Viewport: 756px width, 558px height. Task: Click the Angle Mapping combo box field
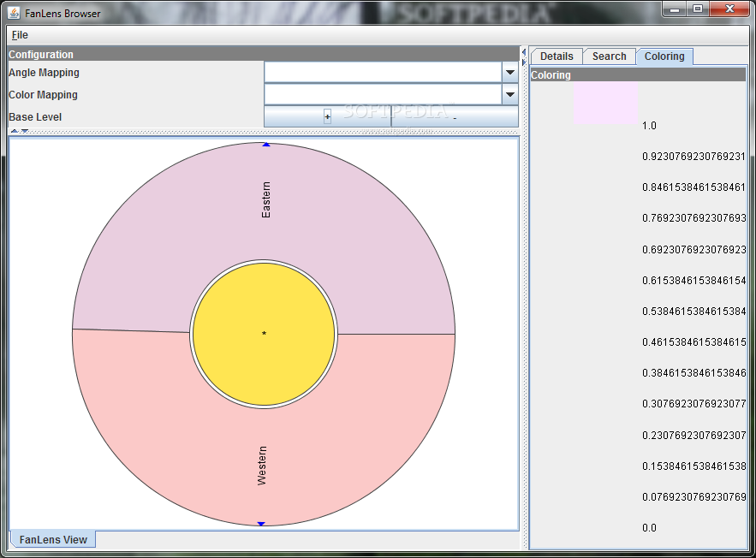(383, 73)
